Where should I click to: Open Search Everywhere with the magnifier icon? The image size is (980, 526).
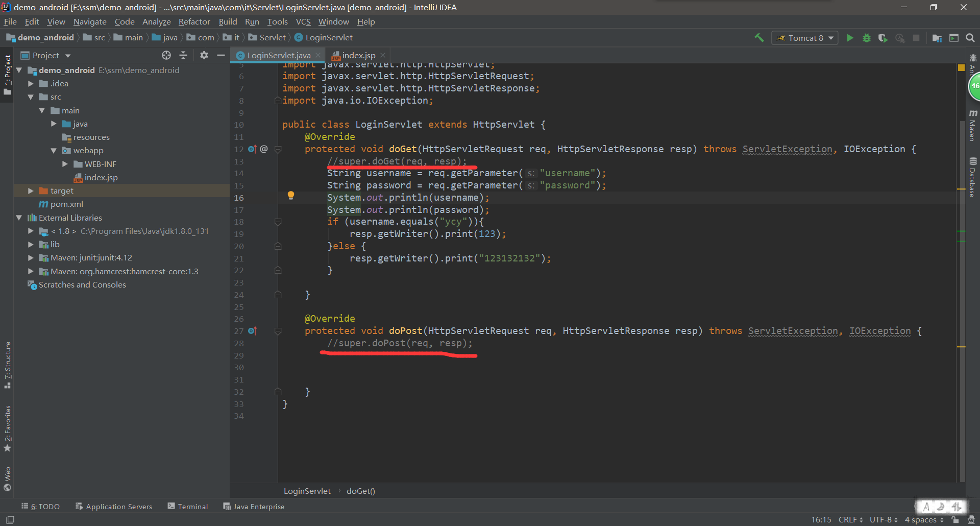[970, 38]
